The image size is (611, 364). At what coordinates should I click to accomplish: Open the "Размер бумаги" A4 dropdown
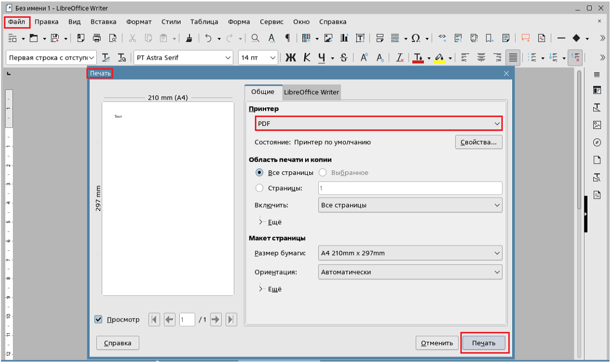[409, 253]
